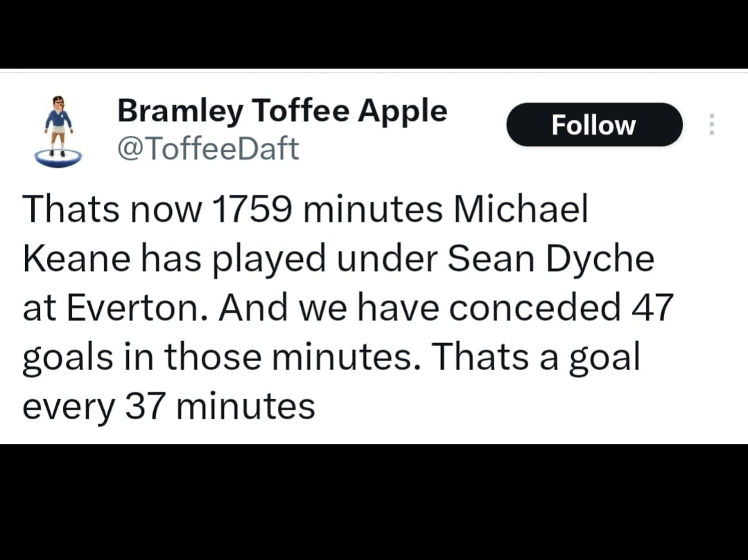Open the Bramley Toffee Apple display name

click(282, 111)
